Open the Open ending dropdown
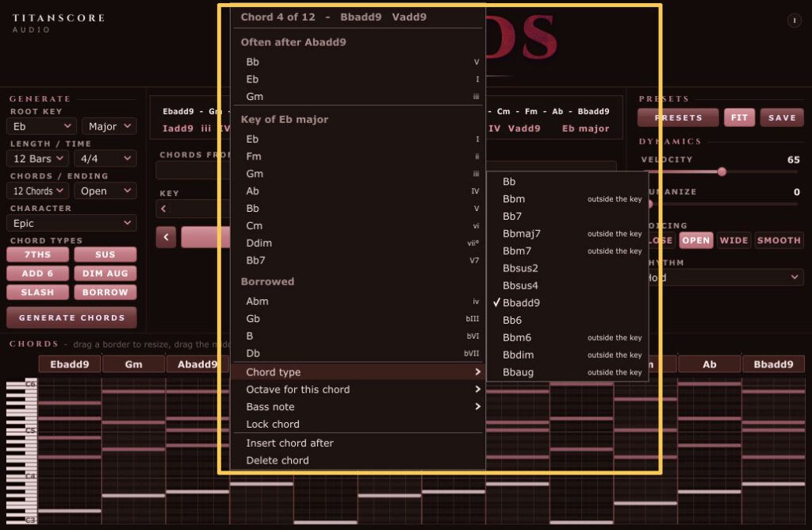Viewport: 812px width, 530px height. point(105,190)
